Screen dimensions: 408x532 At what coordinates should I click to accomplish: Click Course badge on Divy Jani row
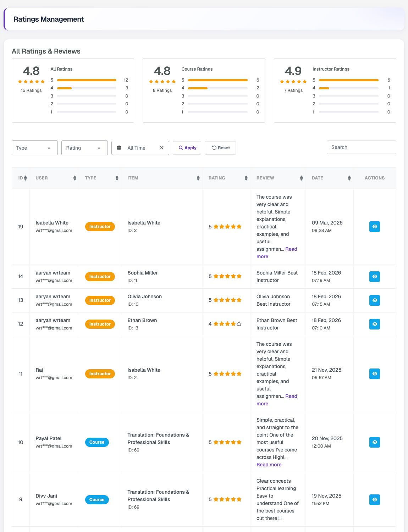[x=97, y=500]
